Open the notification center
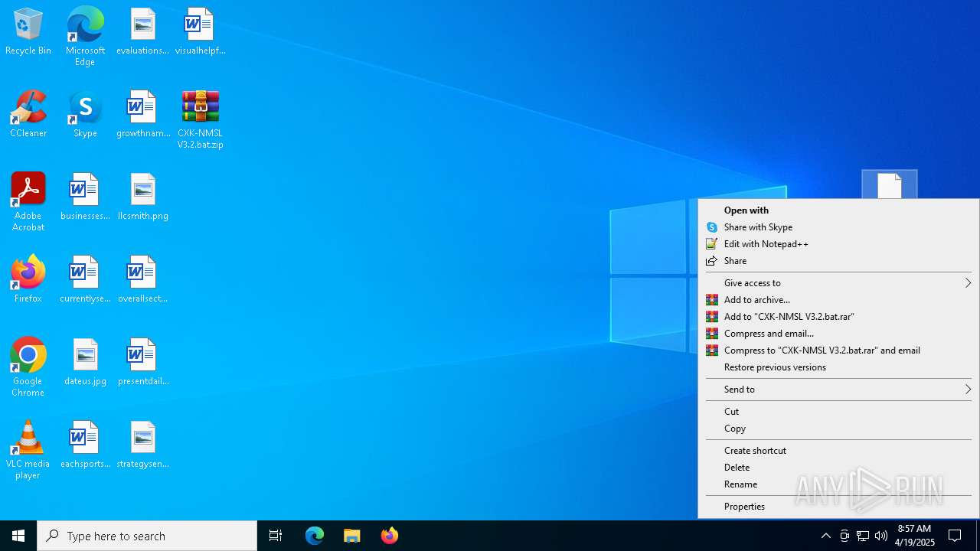This screenshot has height=551, width=980. pyautogui.click(x=955, y=536)
